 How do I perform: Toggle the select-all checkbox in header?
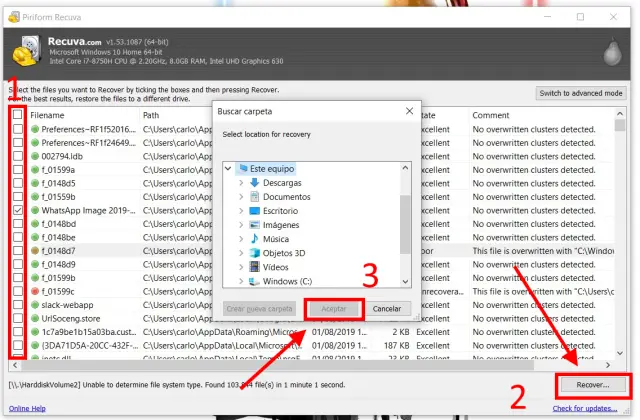pos(18,115)
